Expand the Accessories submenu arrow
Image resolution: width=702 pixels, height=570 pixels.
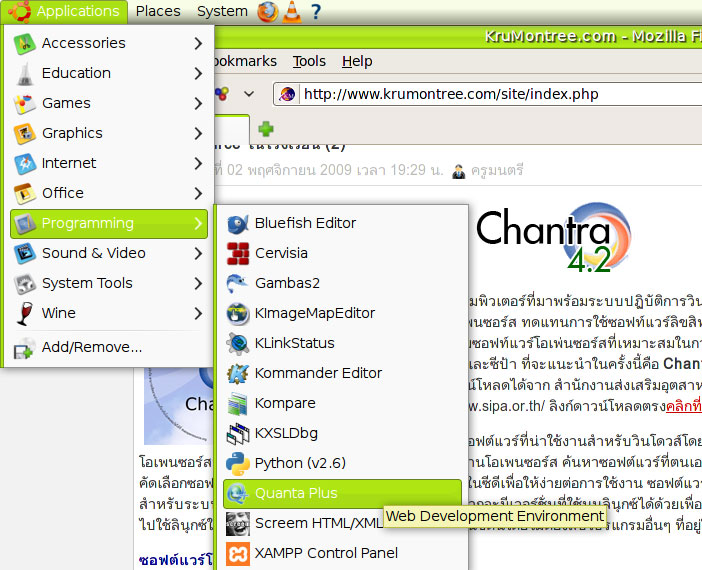198,43
